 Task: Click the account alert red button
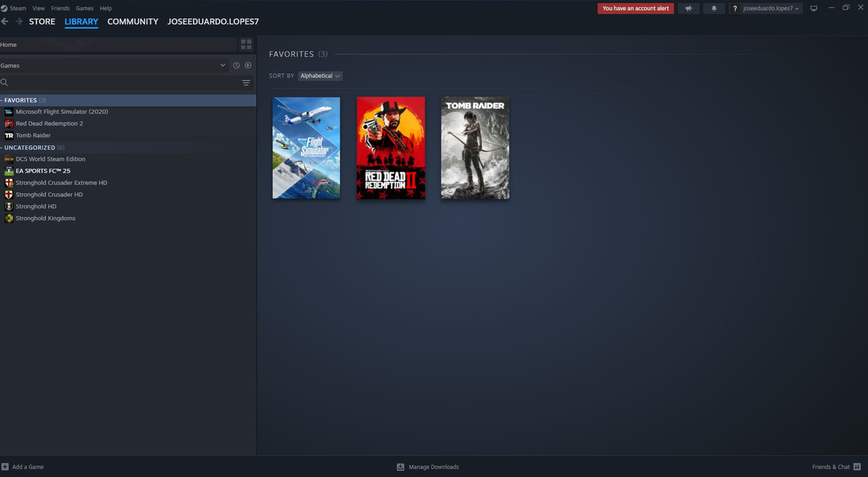[x=635, y=8]
